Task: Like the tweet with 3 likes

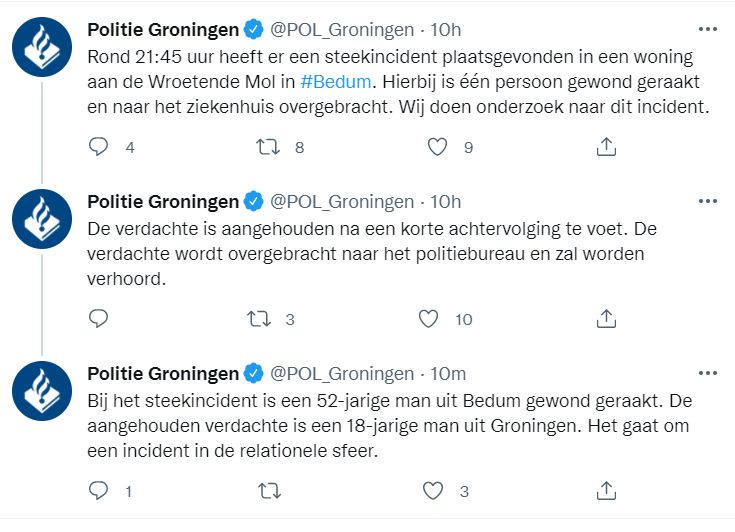Action: pyautogui.click(x=433, y=491)
